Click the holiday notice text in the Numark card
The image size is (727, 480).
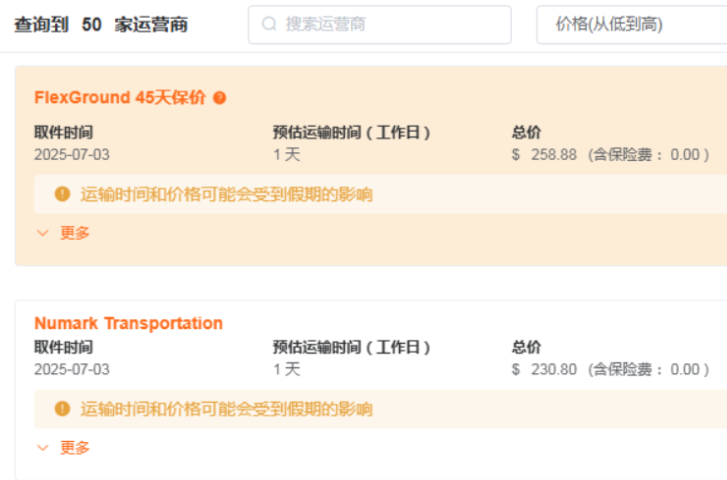click(226, 409)
